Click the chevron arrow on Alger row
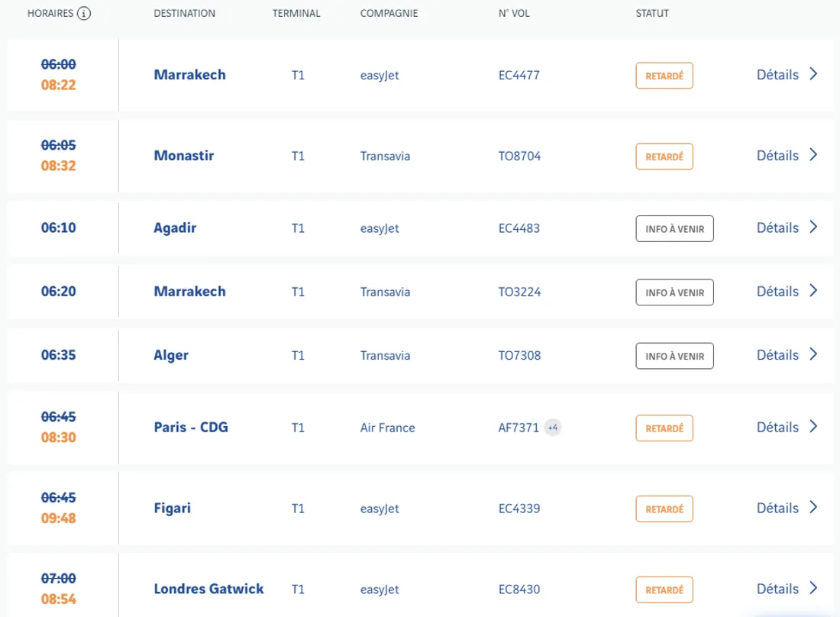 point(813,355)
